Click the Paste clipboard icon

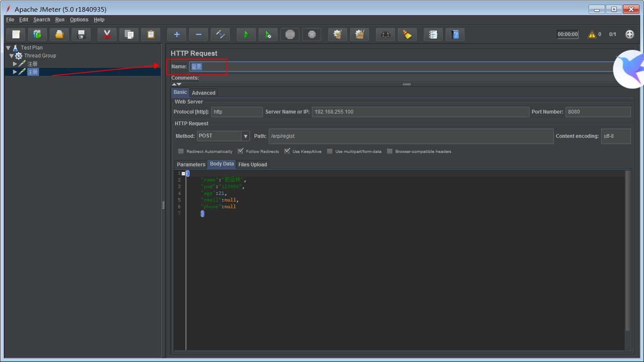(151, 34)
